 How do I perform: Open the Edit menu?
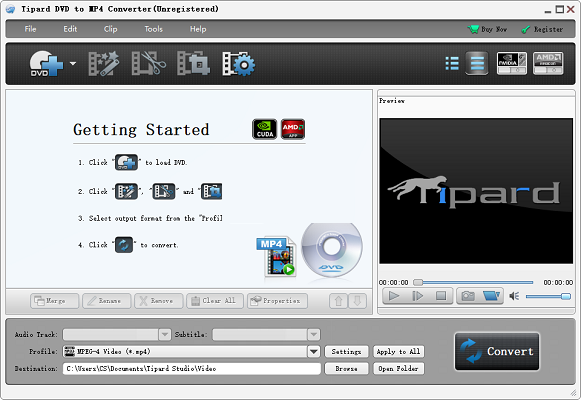[x=70, y=29]
